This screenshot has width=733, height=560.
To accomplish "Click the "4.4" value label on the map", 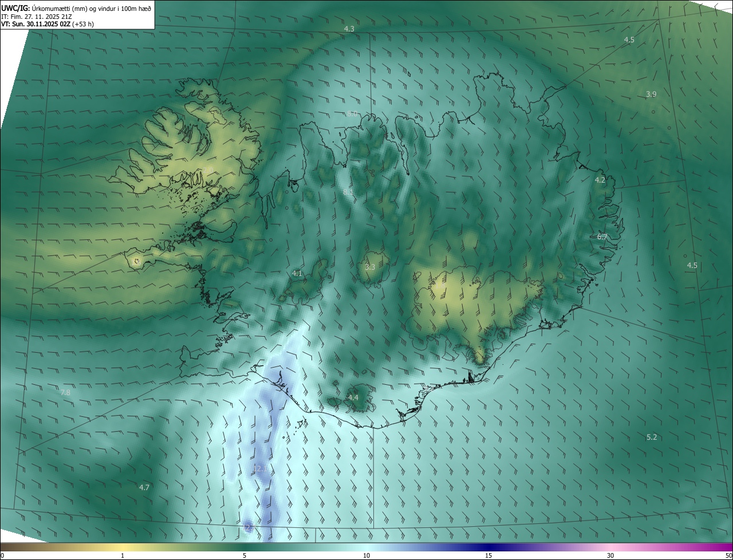I will click(353, 397).
